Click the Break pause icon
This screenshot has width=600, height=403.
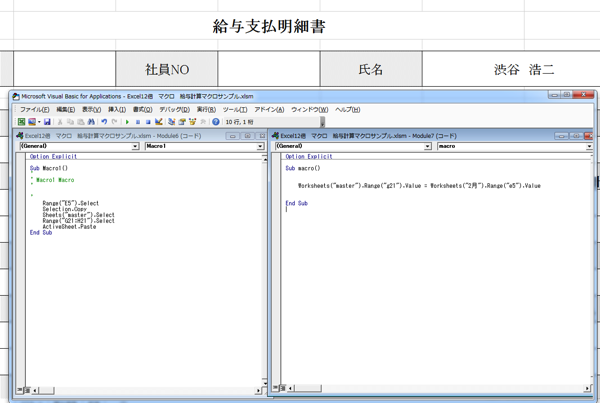pos(137,122)
